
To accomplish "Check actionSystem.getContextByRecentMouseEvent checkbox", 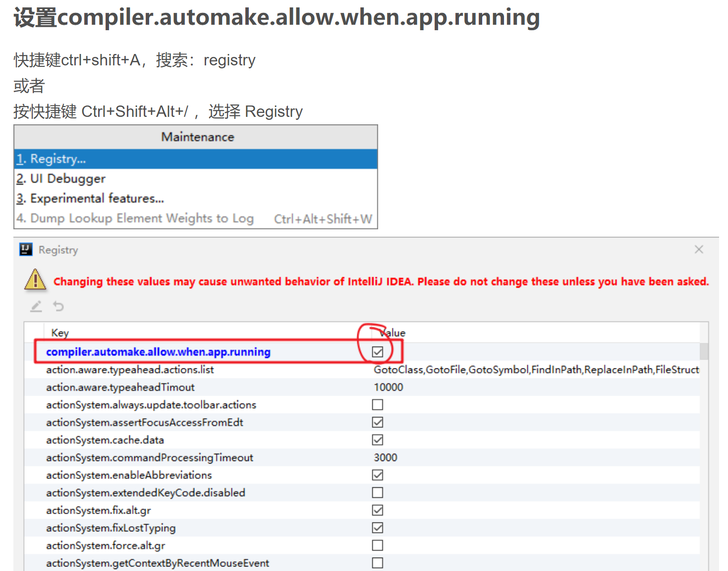I will click(x=378, y=563).
